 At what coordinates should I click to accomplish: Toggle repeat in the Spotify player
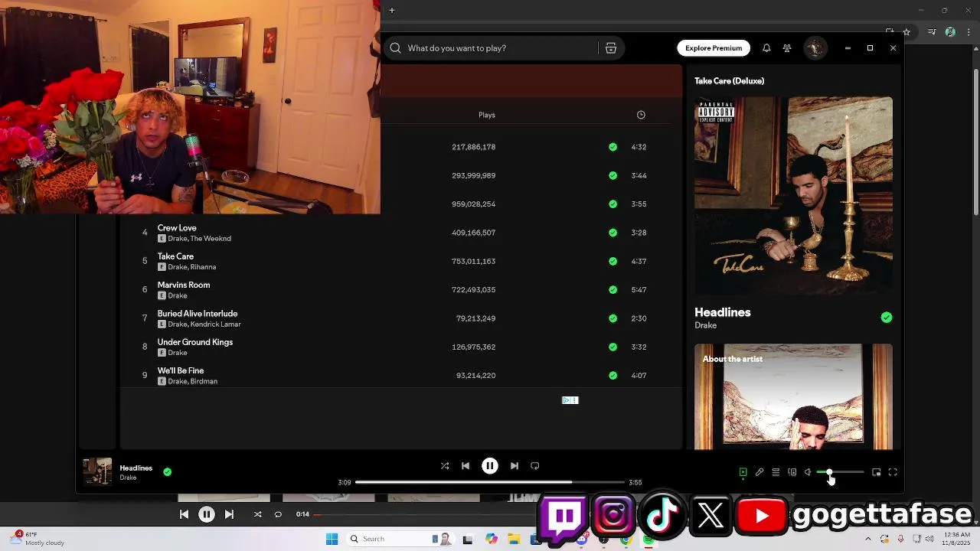coord(535,465)
